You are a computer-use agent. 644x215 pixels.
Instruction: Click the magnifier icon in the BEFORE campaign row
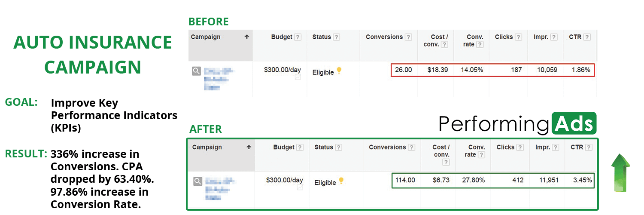click(x=196, y=71)
